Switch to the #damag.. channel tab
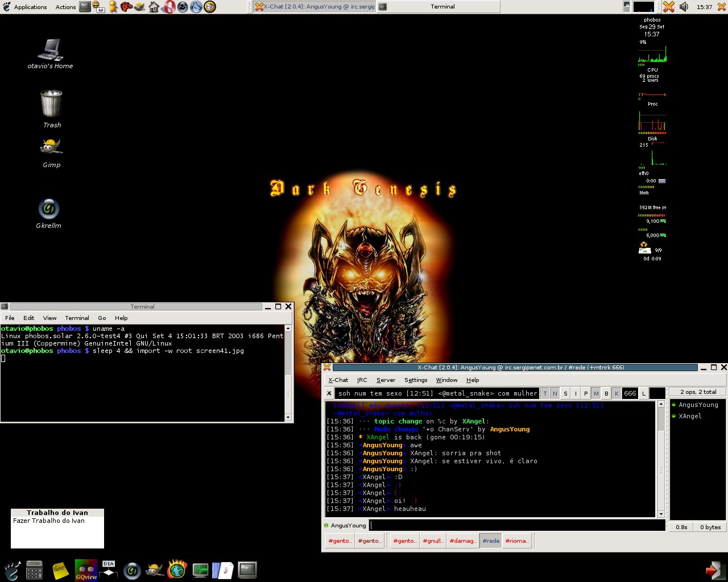 point(463,541)
